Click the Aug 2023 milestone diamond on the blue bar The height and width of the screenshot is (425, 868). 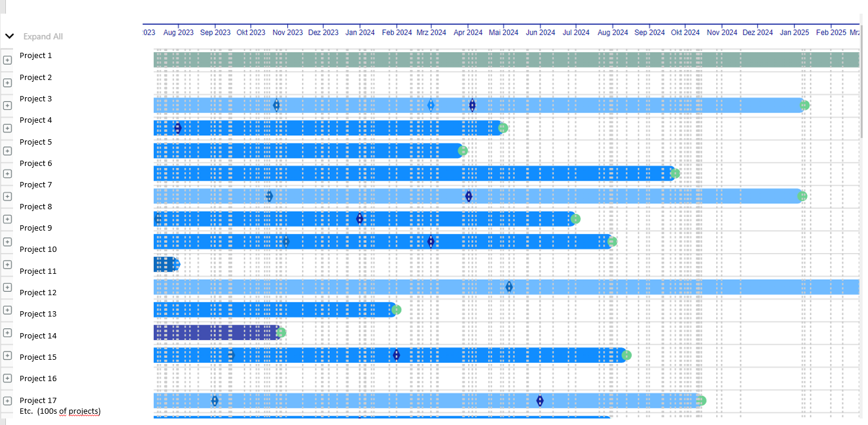[178, 128]
